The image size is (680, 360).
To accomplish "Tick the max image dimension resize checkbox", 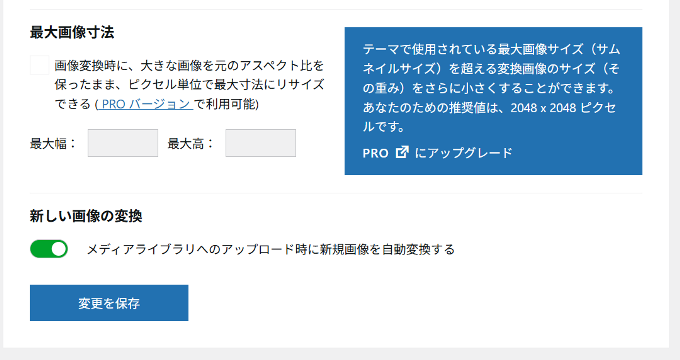I will (39, 65).
